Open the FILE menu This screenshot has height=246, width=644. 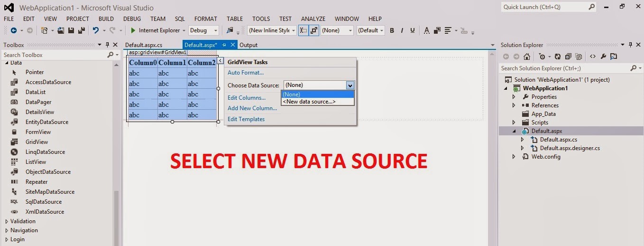(x=9, y=19)
